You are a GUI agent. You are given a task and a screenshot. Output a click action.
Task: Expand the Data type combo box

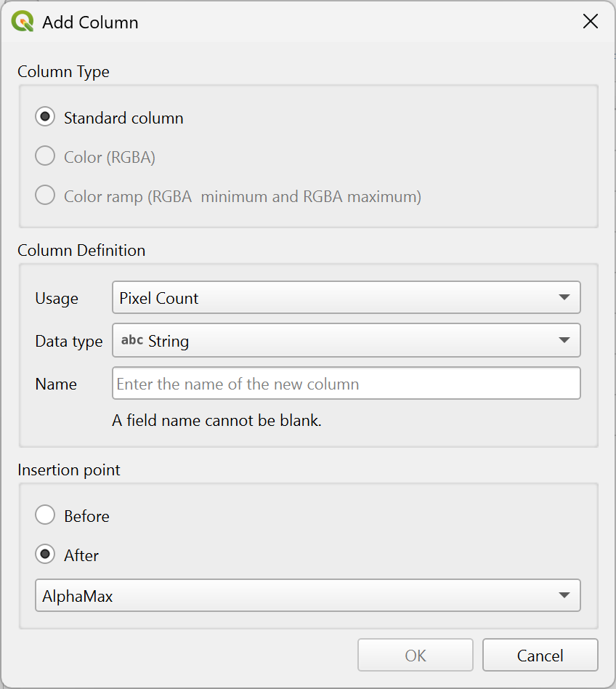tap(346, 341)
